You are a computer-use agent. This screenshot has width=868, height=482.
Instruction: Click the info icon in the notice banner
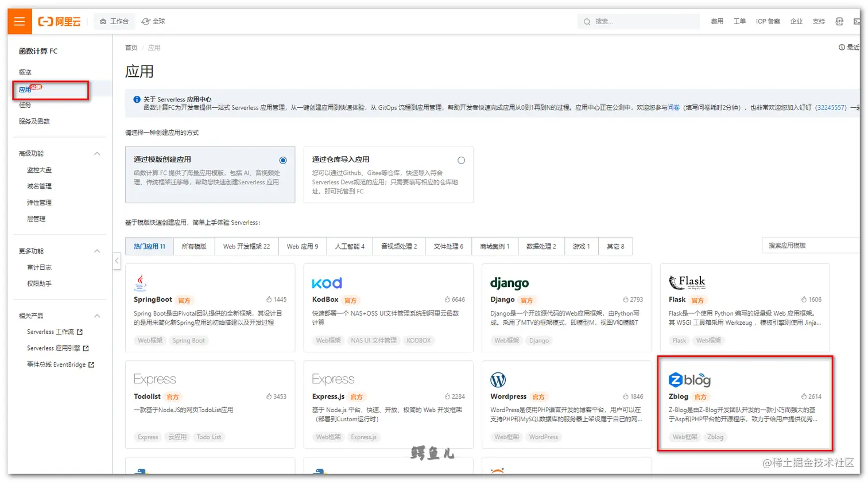(x=137, y=99)
